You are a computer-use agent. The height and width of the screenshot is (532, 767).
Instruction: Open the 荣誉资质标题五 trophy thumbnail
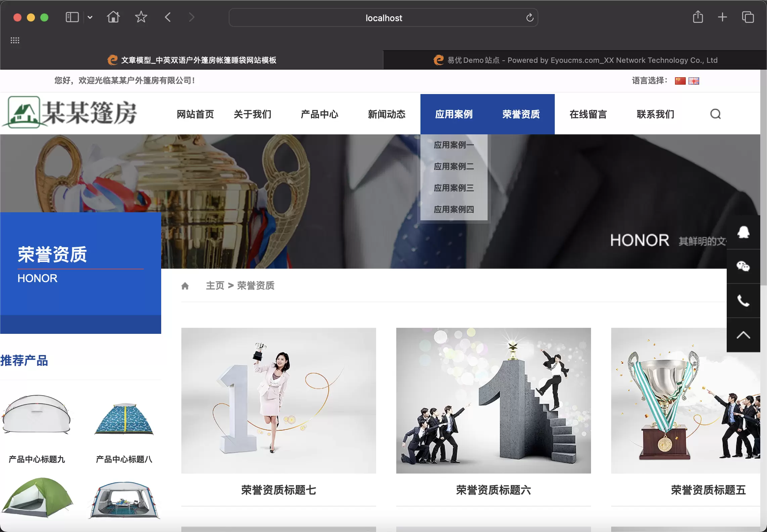(x=686, y=401)
